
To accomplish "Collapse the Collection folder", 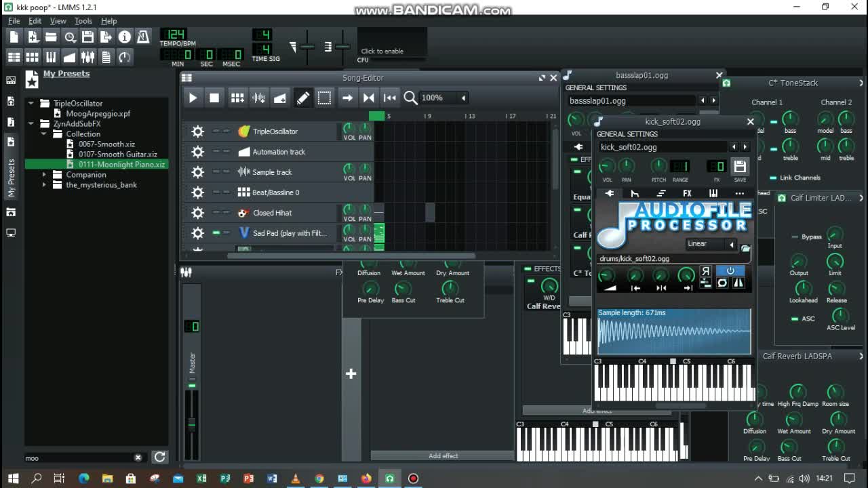I will pyautogui.click(x=44, y=134).
